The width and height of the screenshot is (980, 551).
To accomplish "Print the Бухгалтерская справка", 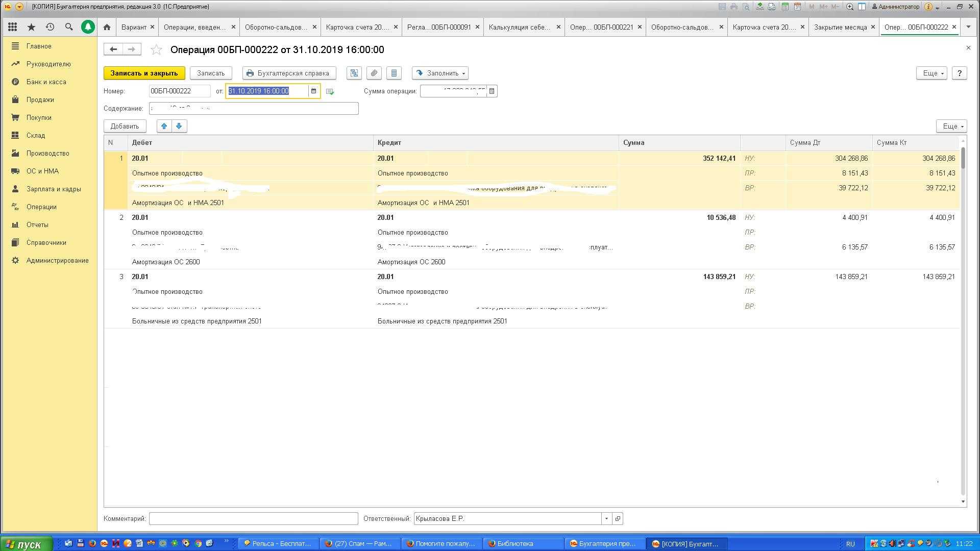I will click(x=289, y=73).
